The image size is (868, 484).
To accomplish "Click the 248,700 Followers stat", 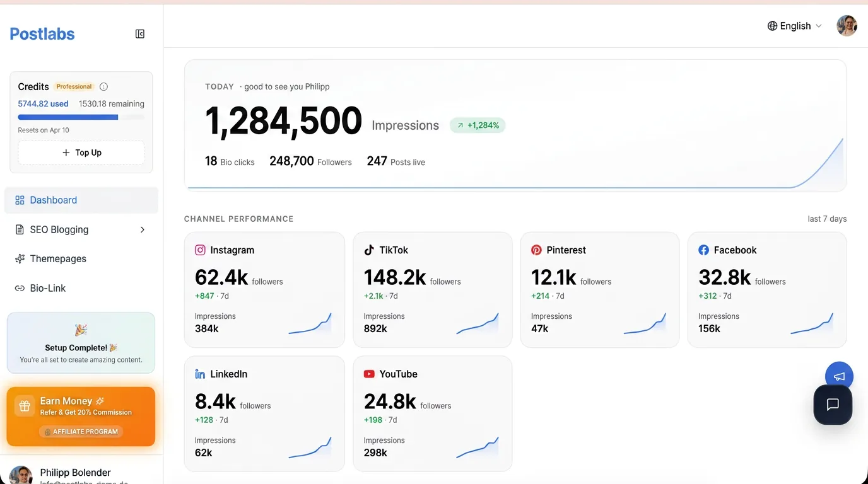I will click(310, 161).
